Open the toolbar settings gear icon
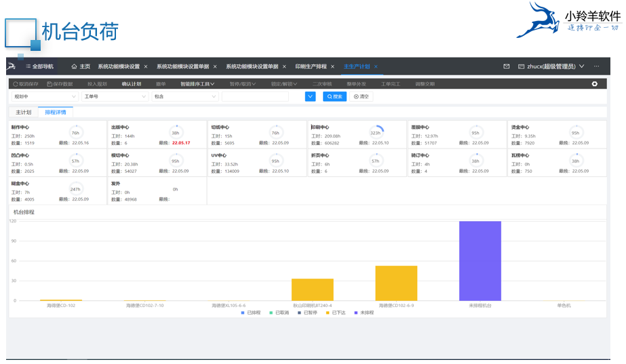The height and width of the screenshot is (364, 626). [x=594, y=84]
